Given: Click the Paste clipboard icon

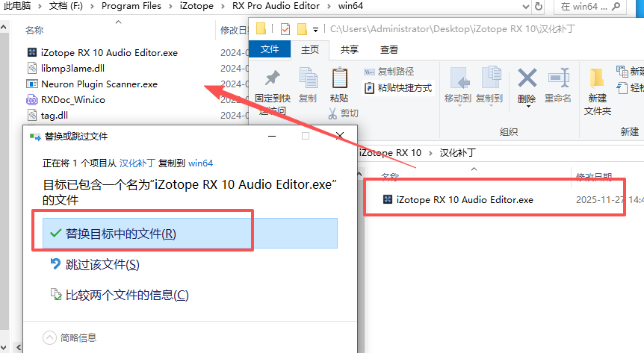Looking at the screenshot, I should (x=340, y=78).
